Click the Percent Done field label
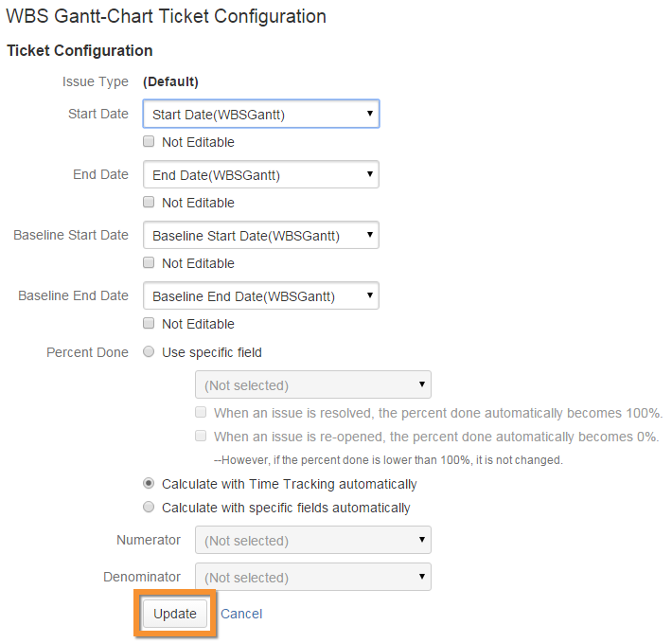 87,352
